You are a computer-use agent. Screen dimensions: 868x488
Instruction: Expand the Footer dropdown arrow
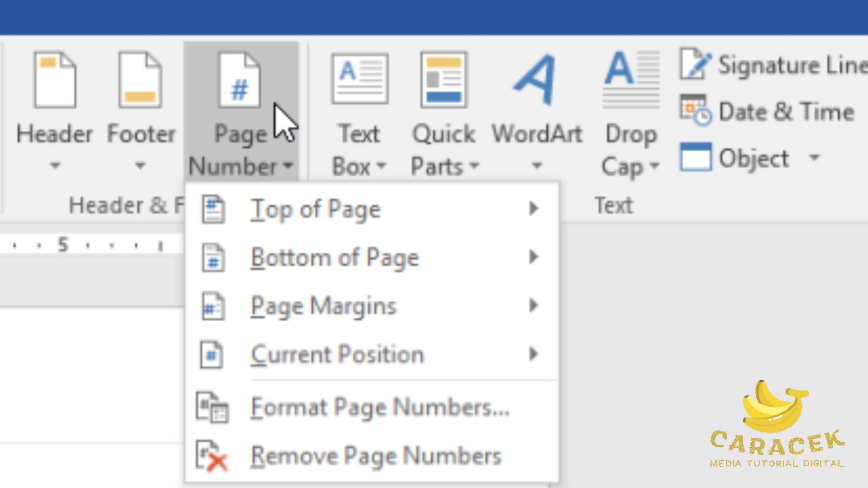[140, 165]
